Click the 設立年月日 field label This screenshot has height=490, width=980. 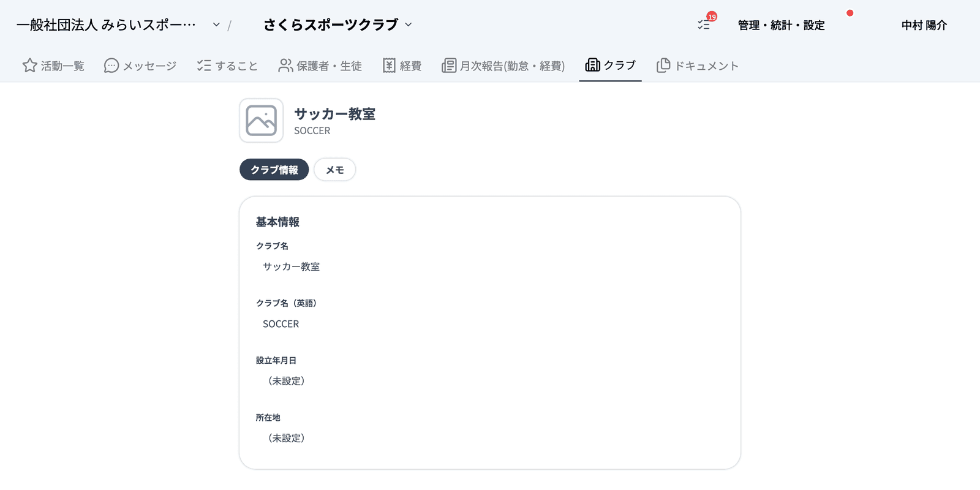tap(276, 360)
